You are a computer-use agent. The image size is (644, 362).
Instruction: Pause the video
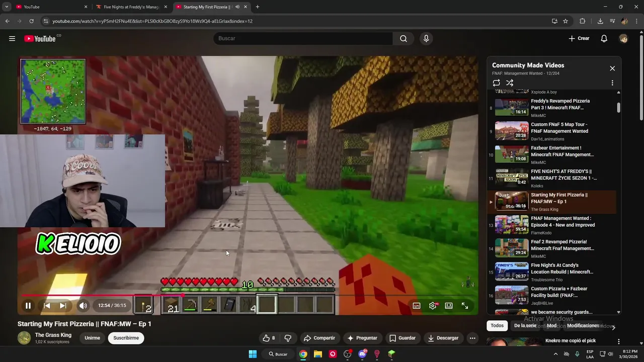pos(28,305)
